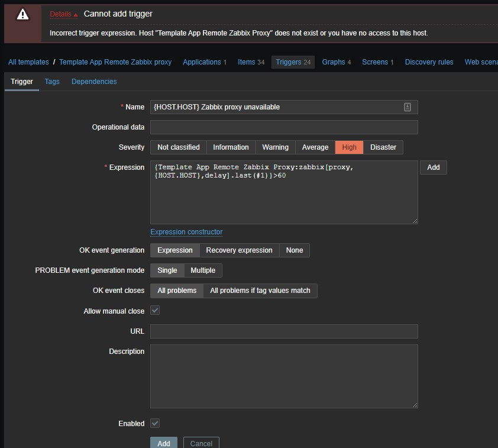Image resolution: width=498 pixels, height=448 pixels.
Task: Select the Disaster severity option
Action: click(x=383, y=147)
